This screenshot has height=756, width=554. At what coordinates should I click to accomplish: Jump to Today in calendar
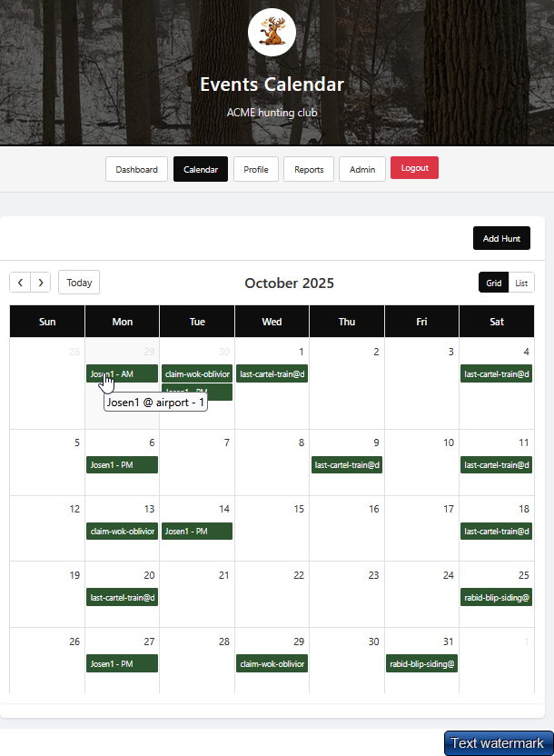79,283
